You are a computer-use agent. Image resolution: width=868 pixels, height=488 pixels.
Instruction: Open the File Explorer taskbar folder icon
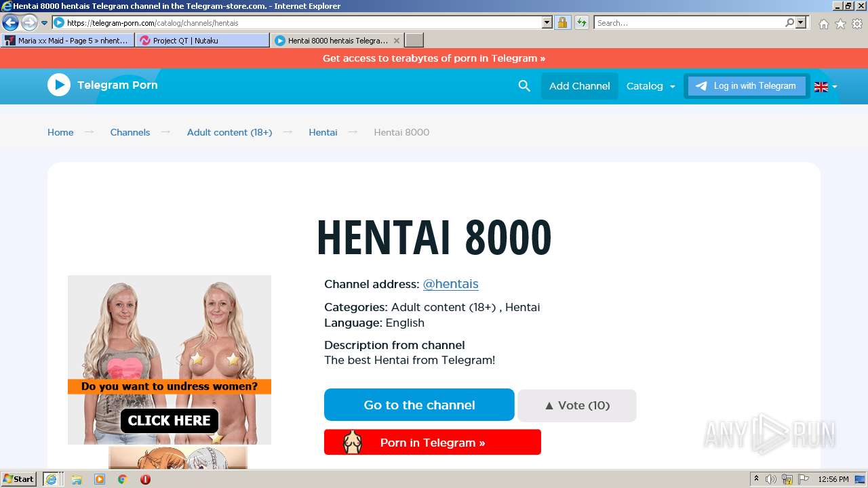pyautogui.click(x=77, y=479)
